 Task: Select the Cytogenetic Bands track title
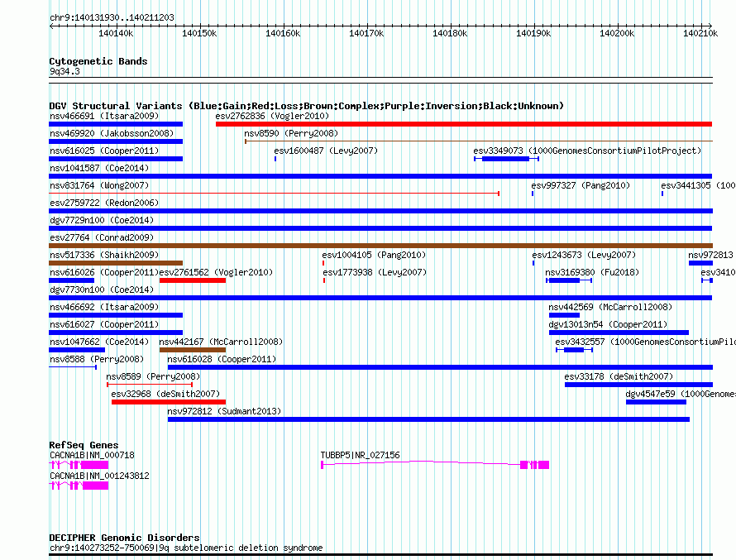(x=98, y=61)
